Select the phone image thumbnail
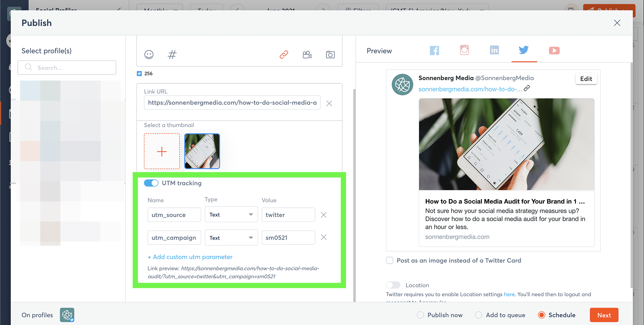Screen dimensions: 644x325 tap(202, 151)
